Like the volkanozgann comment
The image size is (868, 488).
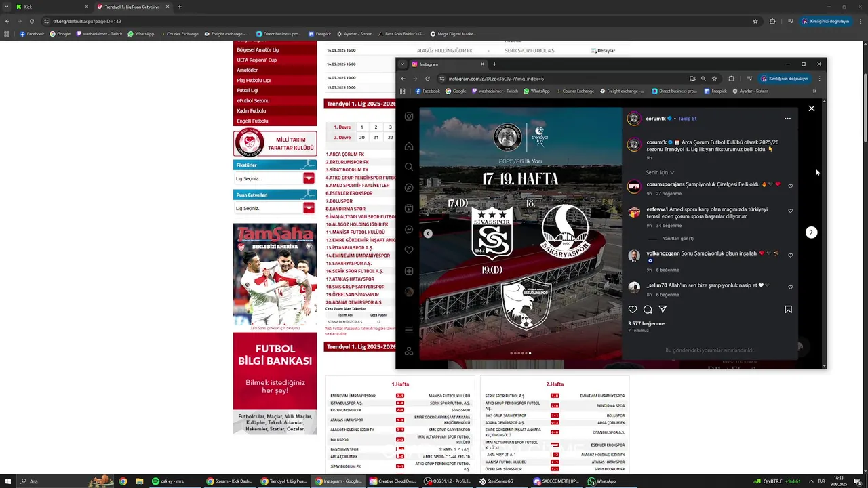click(791, 256)
